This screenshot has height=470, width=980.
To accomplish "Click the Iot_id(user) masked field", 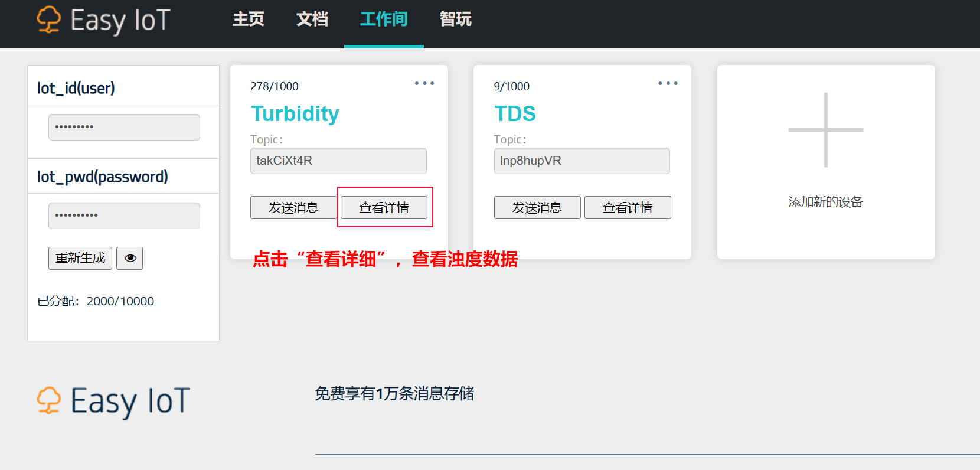I will coord(124,127).
